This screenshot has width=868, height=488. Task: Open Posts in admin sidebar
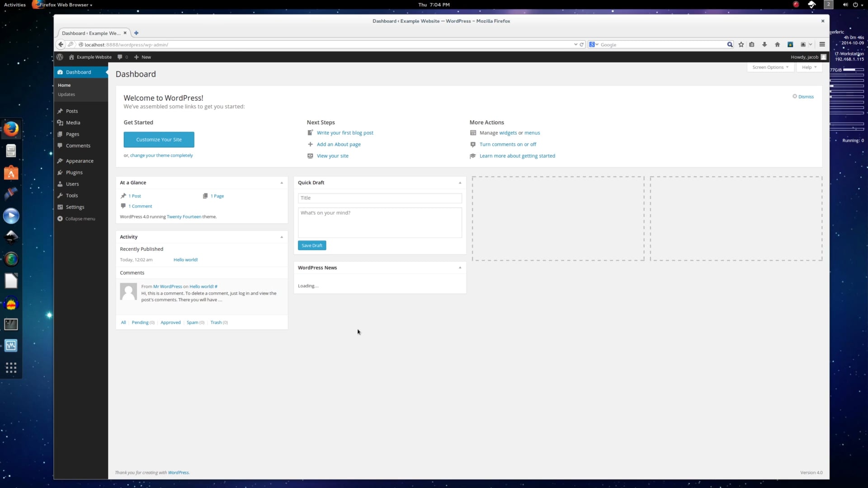pyautogui.click(x=72, y=111)
